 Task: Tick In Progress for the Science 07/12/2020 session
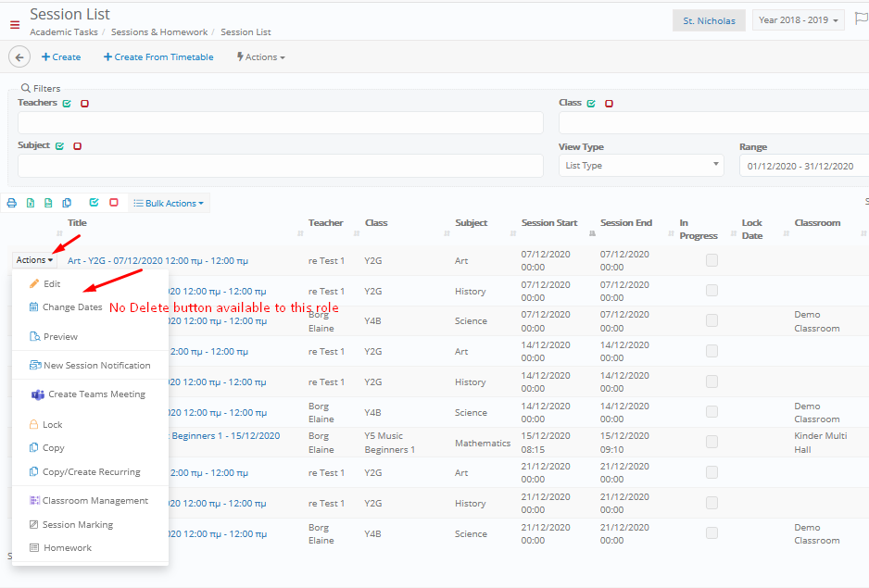point(712,320)
